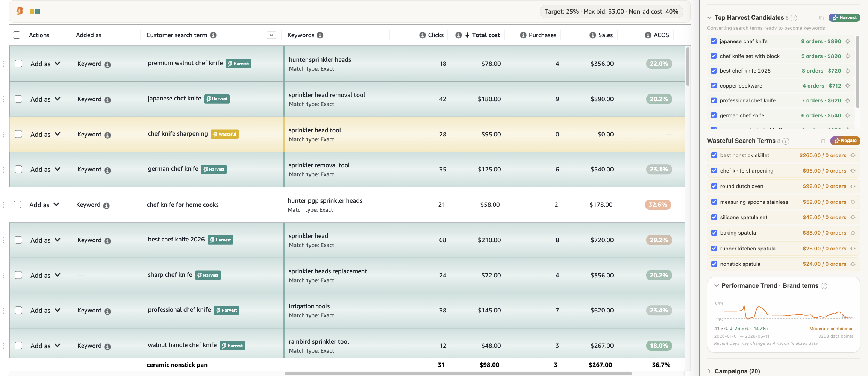Click the Harvest badge on best chef knife 2026

pyautogui.click(x=220, y=240)
